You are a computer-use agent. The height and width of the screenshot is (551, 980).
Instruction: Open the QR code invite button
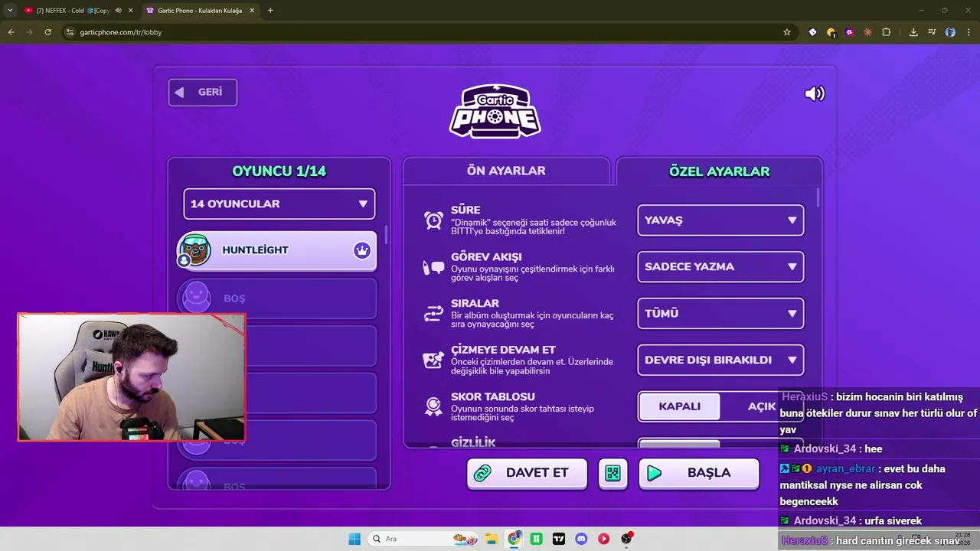point(612,473)
